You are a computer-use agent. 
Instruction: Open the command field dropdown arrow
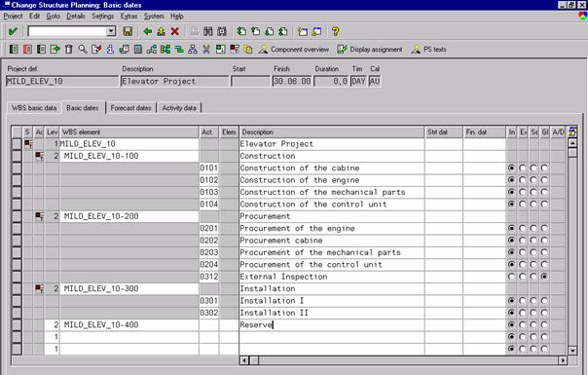[x=111, y=31]
